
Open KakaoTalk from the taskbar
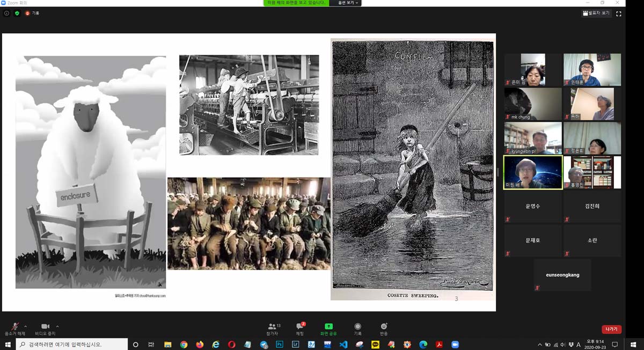click(375, 344)
